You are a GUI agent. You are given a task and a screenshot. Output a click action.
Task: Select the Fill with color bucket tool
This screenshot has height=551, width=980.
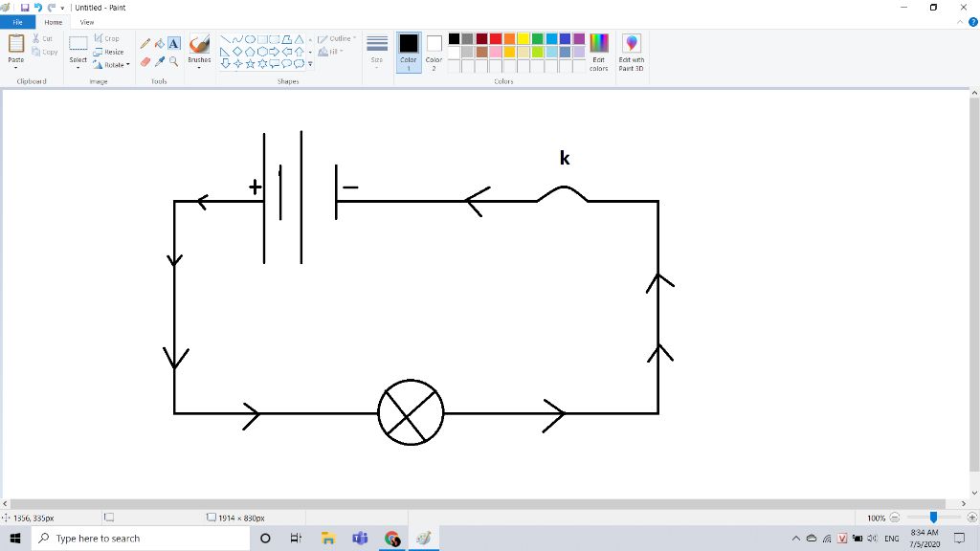coord(160,44)
